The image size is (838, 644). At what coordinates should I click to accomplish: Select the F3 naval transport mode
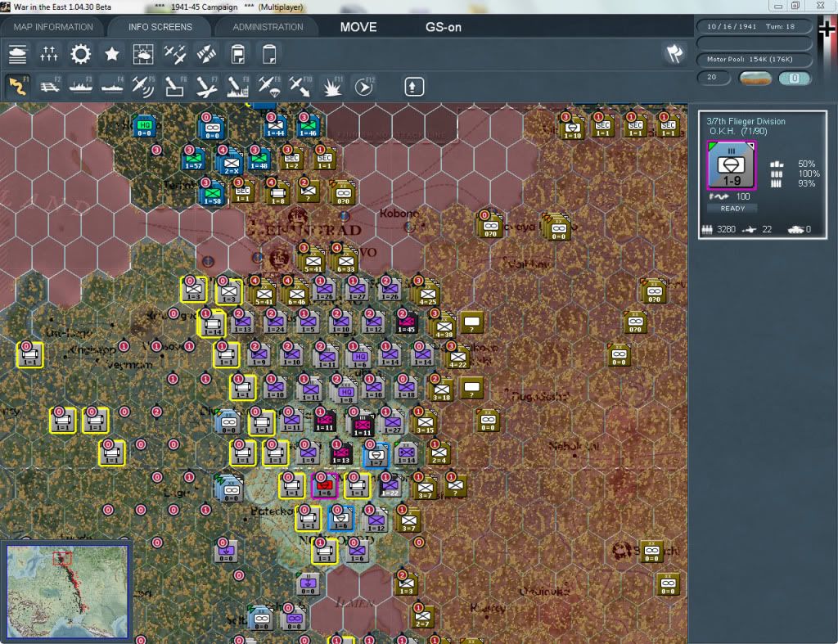coord(81,86)
